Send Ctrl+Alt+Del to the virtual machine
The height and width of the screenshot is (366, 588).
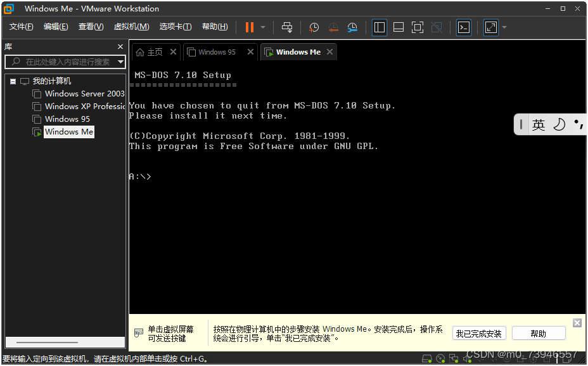[x=287, y=27]
